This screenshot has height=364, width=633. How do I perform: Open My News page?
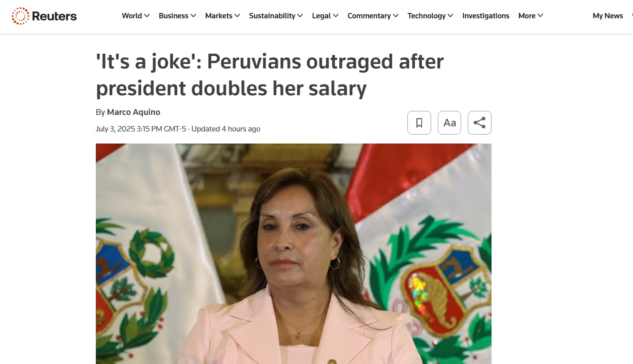(x=607, y=16)
